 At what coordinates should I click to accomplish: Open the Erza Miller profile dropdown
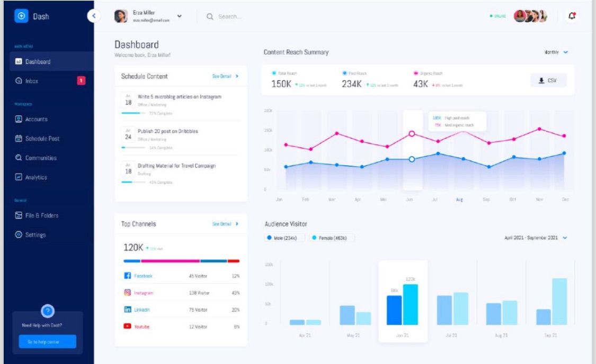pyautogui.click(x=179, y=16)
